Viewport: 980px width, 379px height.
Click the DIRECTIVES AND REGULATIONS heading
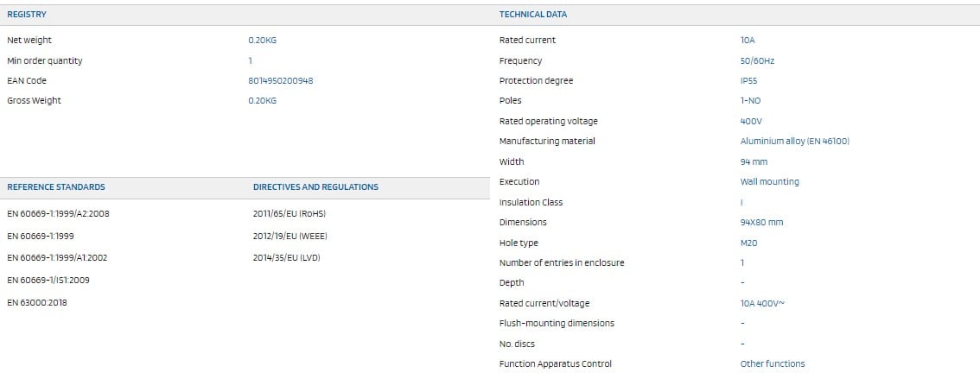click(x=315, y=187)
